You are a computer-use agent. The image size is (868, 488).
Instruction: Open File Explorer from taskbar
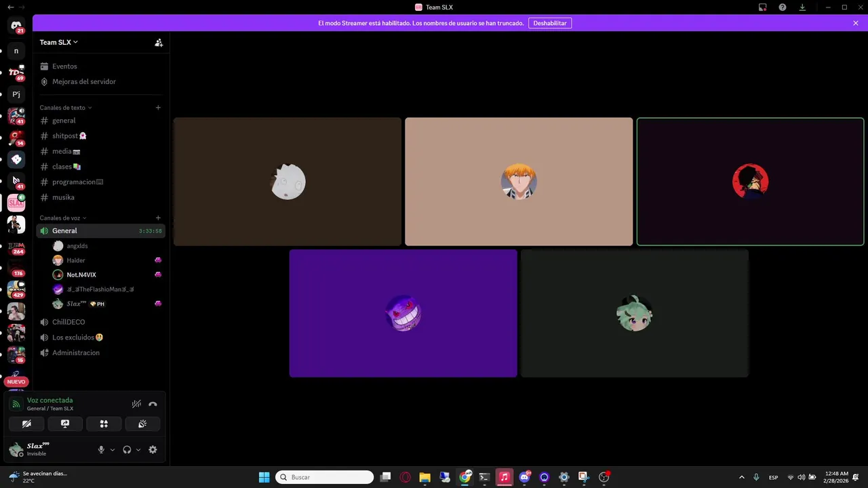tap(425, 477)
